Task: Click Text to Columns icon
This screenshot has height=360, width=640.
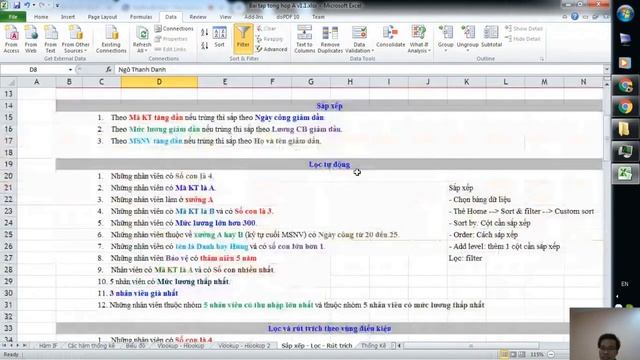Action: pyautogui.click(x=304, y=39)
